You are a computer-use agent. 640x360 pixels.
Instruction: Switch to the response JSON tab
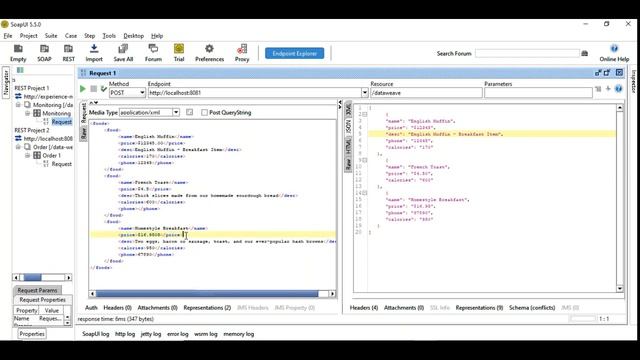click(348, 127)
